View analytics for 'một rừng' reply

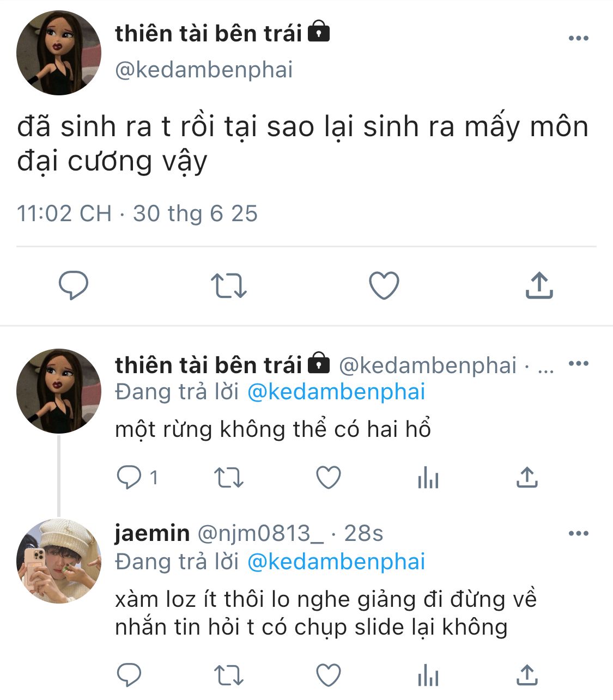(428, 478)
